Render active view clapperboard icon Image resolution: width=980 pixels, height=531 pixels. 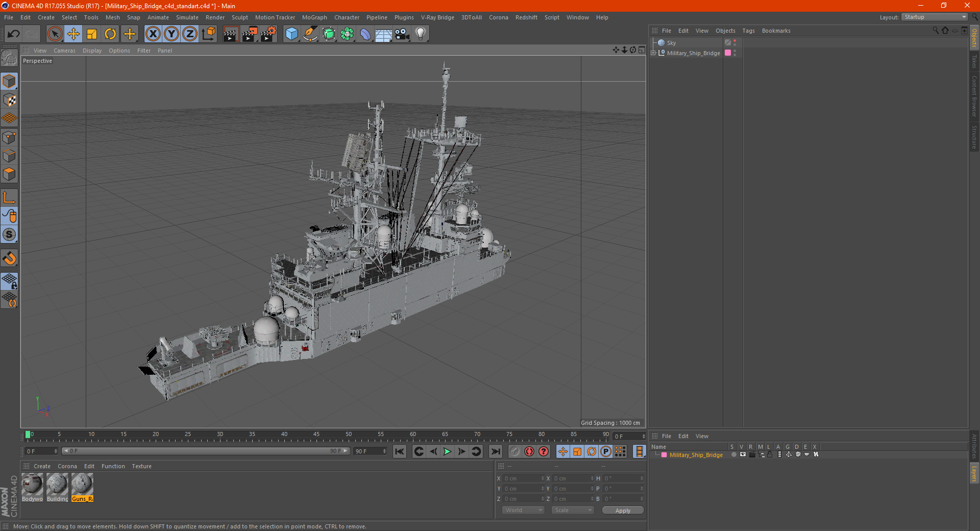click(x=231, y=34)
